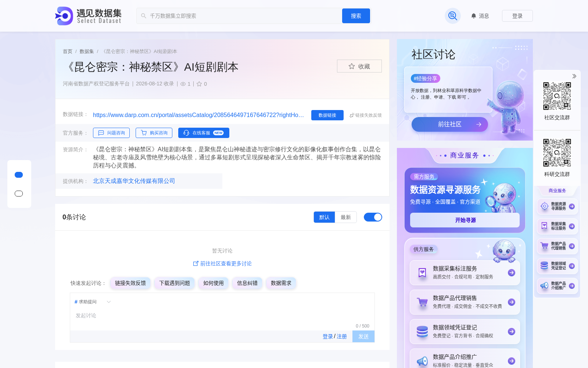Image resolution: width=588 pixels, height=368 pixels.
Task: Open sidebar 数据领域凭证登记 shortcut
Action: point(557,266)
